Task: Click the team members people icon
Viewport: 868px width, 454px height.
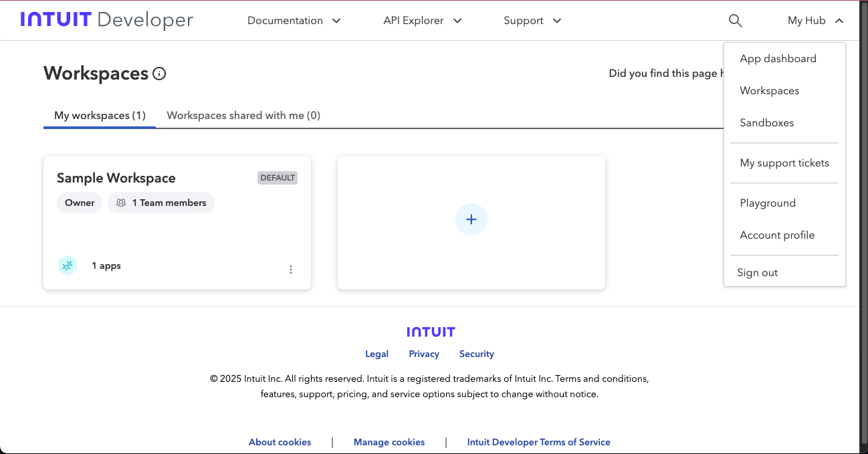Action: (121, 203)
